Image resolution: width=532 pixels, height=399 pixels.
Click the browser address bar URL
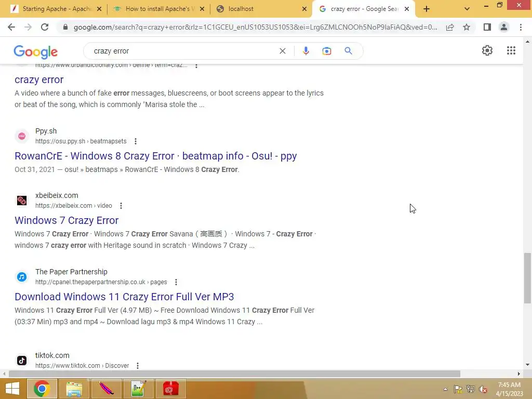coord(255,27)
